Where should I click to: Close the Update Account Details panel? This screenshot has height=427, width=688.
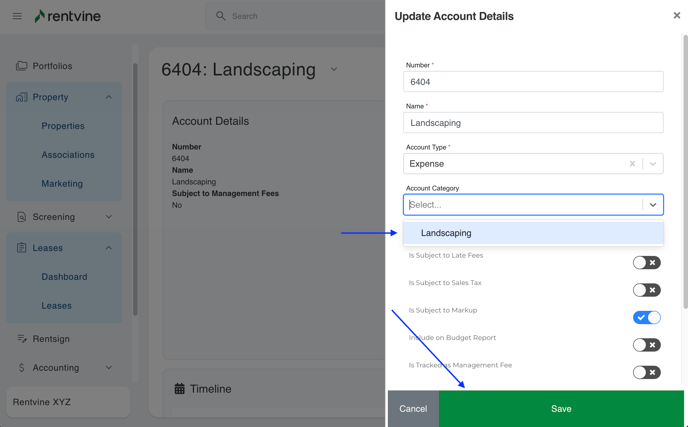tap(677, 16)
